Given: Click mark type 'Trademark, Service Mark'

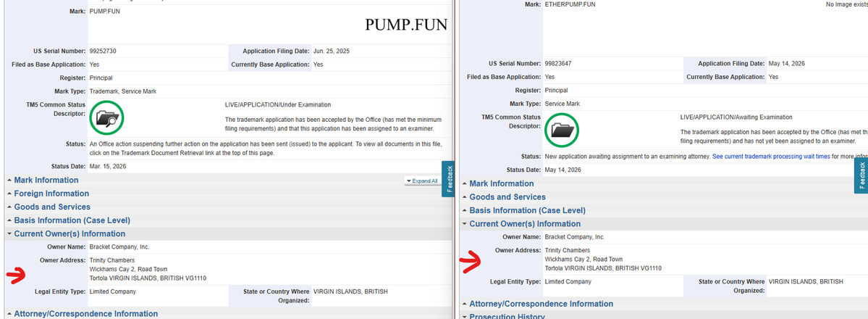Looking at the screenshot, I should 123,91.
